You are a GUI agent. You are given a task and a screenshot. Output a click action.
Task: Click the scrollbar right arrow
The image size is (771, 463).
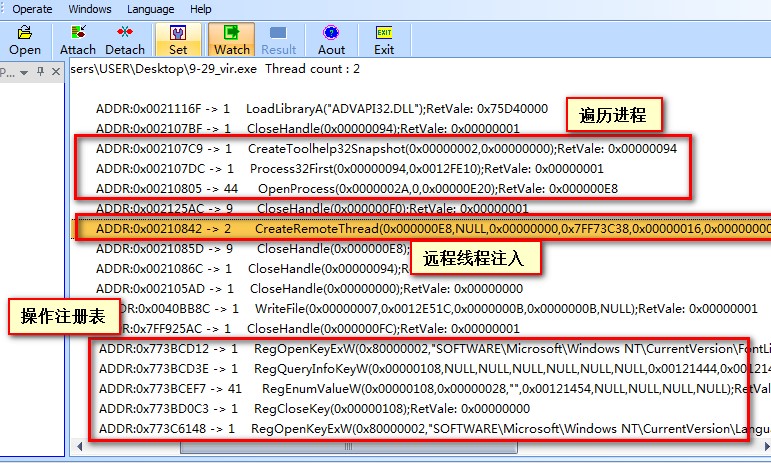point(766,447)
